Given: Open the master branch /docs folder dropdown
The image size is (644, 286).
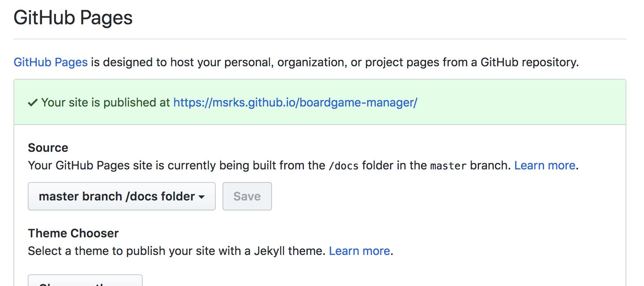Looking at the screenshot, I should tap(122, 196).
